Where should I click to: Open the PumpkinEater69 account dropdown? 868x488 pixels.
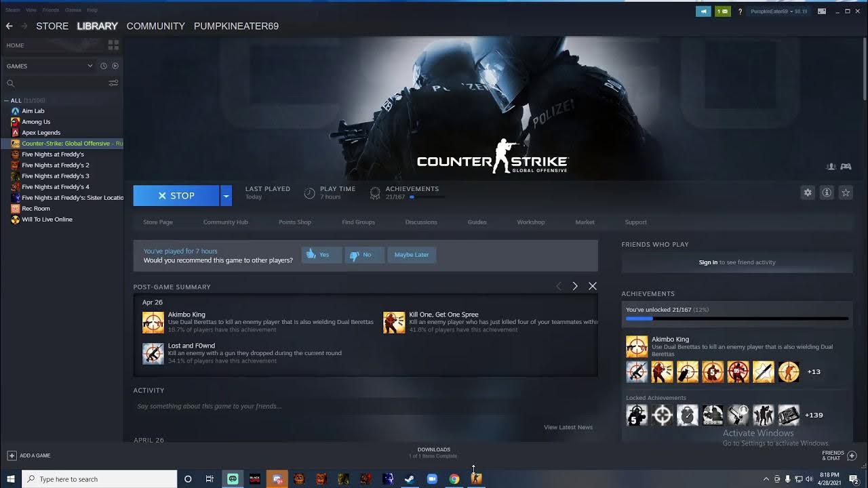(778, 12)
